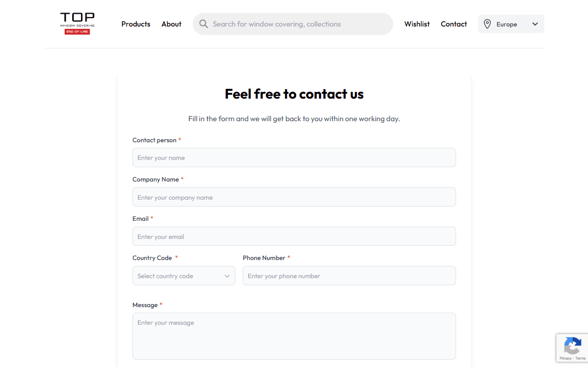Go to the About page
The image size is (588, 367).
point(171,24)
